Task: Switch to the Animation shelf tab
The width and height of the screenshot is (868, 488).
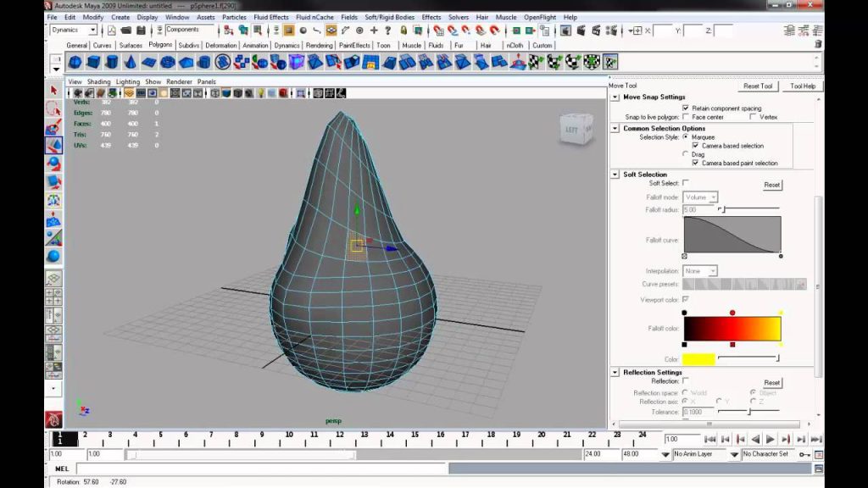Action: coord(255,46)
